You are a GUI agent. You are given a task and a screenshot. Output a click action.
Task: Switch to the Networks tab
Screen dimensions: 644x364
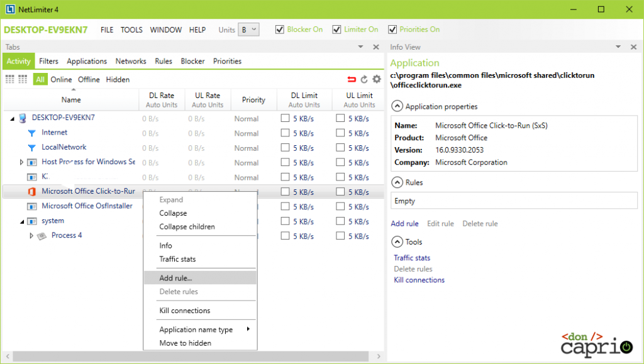pyautogui.click(x=131, y=61)
